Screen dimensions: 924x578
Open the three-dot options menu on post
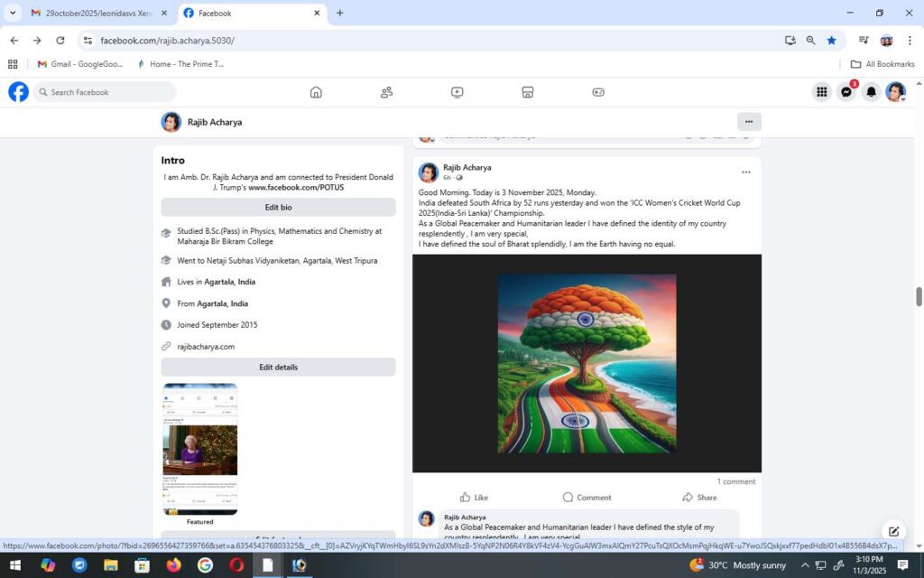pos(745,172)
